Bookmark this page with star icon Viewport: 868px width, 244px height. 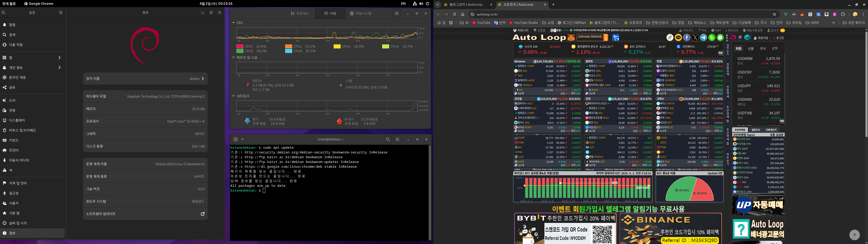pyautogui.click(x=774, y=14)
